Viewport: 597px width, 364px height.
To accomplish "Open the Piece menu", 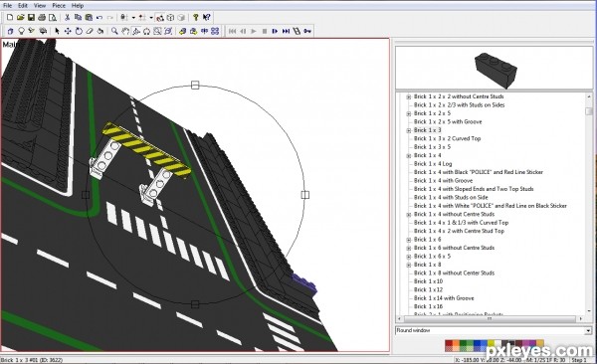I will (x=59, y=5).
